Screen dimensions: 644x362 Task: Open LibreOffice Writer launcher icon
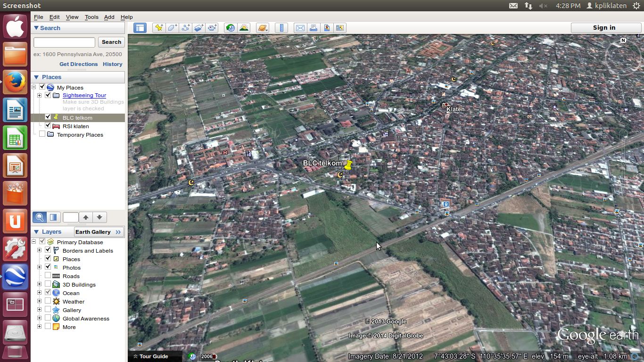tap(15, 111)
